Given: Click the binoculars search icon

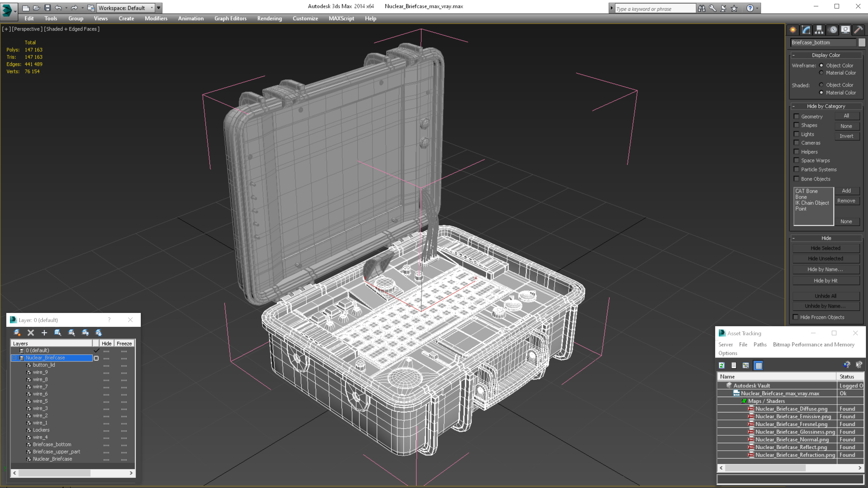Looking at the screenshot, I should tap(702, 8).
